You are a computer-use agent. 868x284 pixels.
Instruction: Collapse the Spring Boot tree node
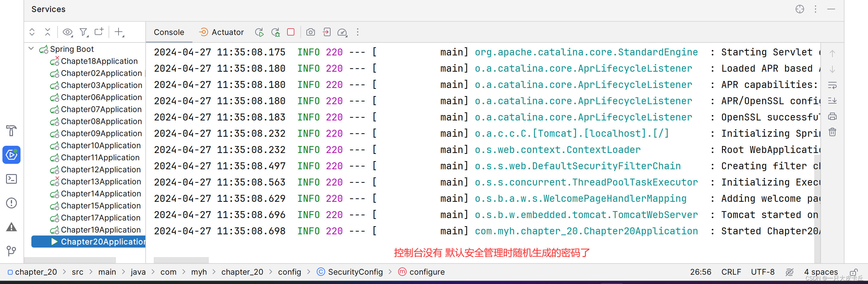[x=31, y=48]
